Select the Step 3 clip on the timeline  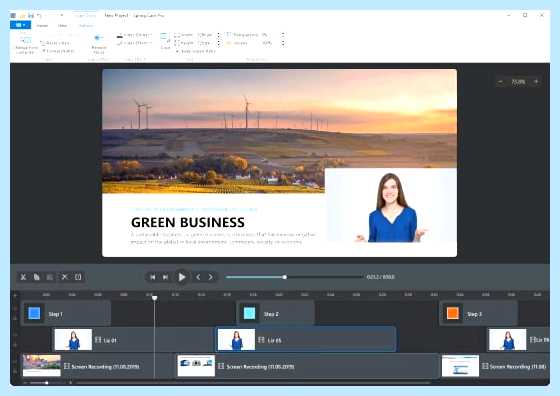tap(479, 313)
